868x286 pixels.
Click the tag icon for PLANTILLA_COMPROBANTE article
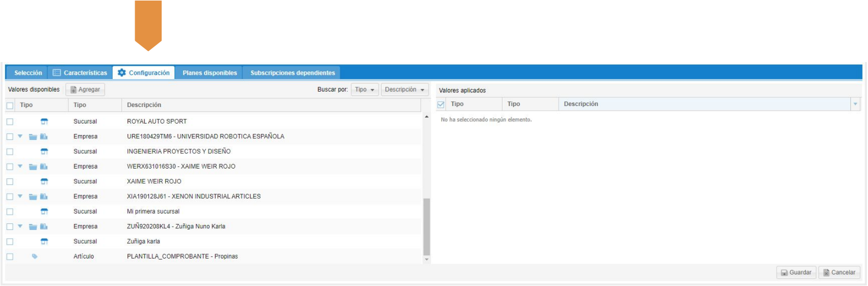coord(35,256)
